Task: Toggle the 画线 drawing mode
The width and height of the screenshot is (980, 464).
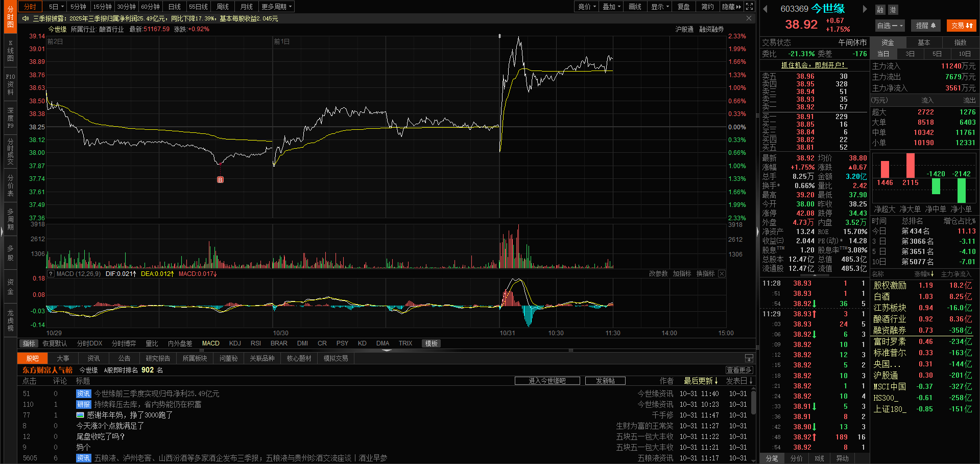Action: point(635,7)
